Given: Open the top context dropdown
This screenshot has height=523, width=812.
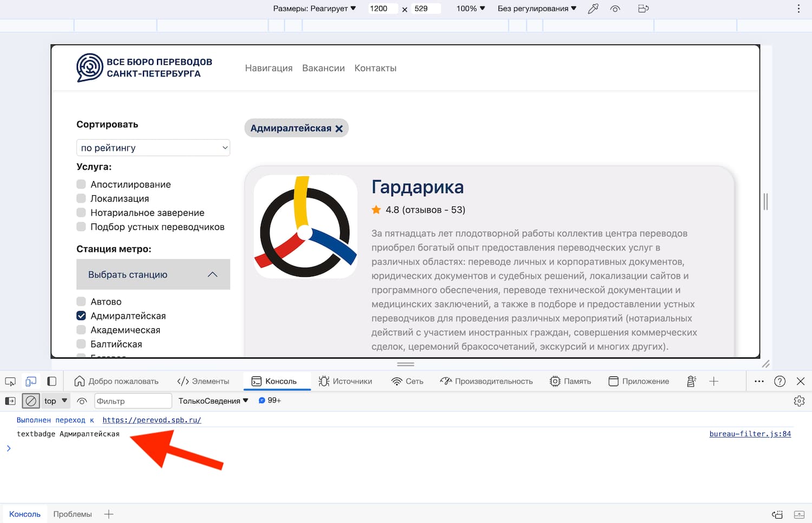Looking at the screenshot, I should pos(56,401).
